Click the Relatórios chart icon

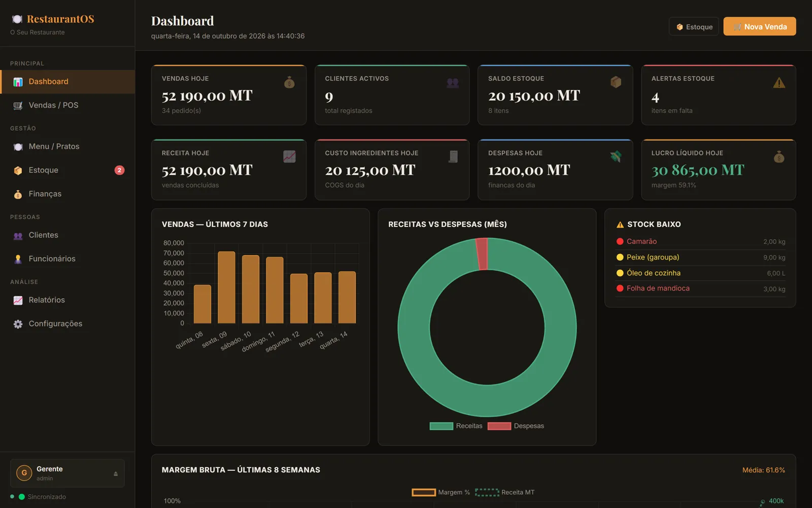click(18, 300)
